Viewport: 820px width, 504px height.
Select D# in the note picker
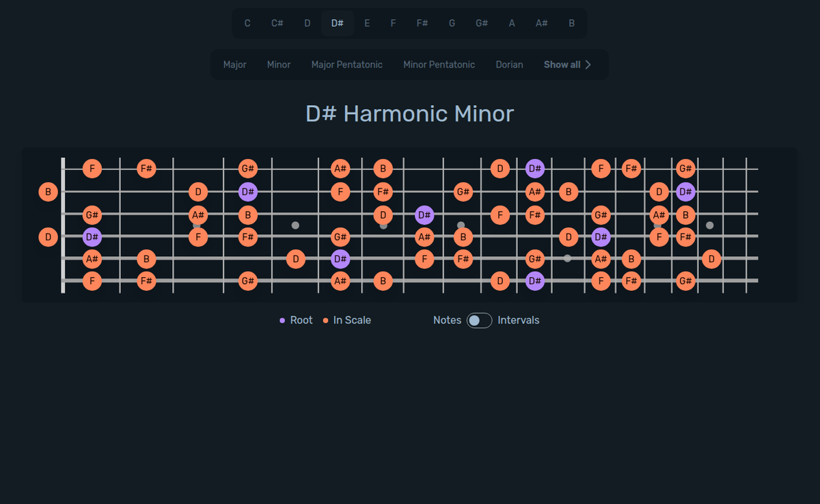337,23
